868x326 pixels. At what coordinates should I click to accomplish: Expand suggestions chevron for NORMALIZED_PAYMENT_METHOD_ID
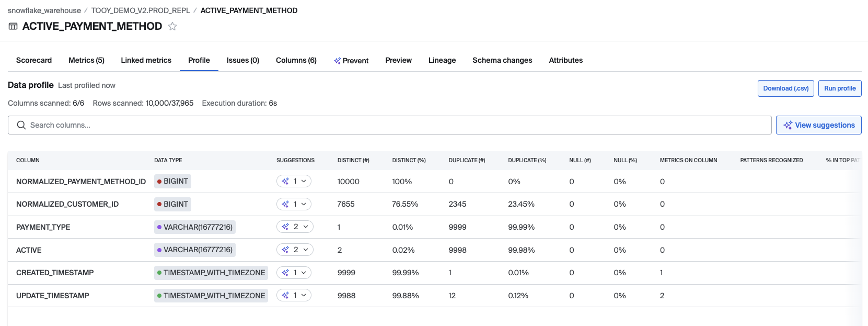[304, 181]
